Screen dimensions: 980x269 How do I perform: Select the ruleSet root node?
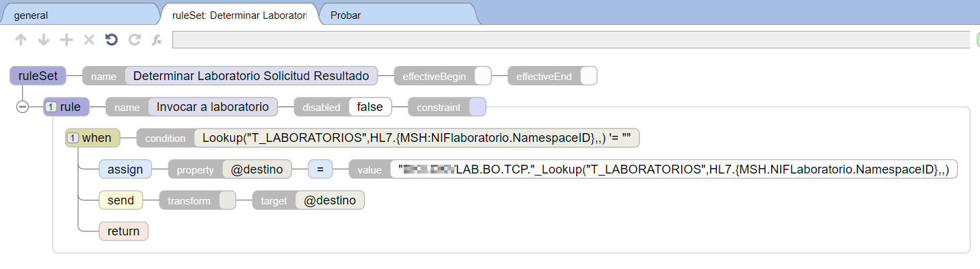(x=38, y=76)
